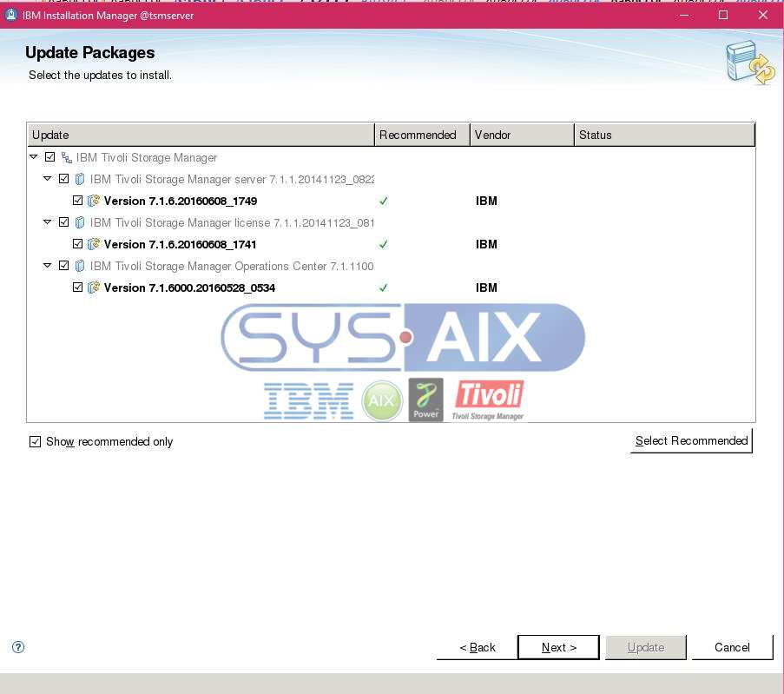Screen dimensions: 784x694
Task: Click the Update column header
Action: 201,135
